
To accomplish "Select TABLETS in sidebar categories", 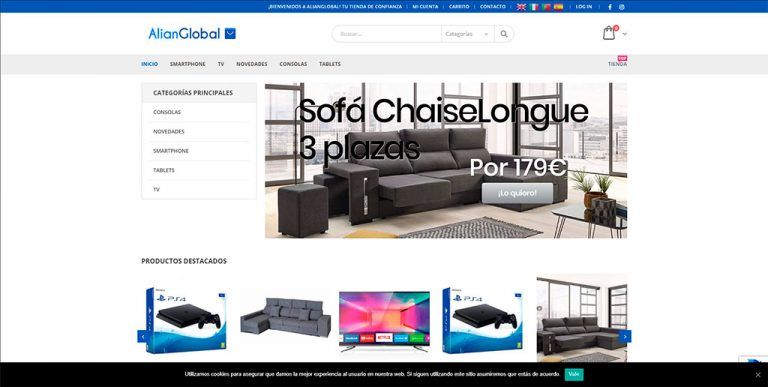I will click(x=164, y=170).
